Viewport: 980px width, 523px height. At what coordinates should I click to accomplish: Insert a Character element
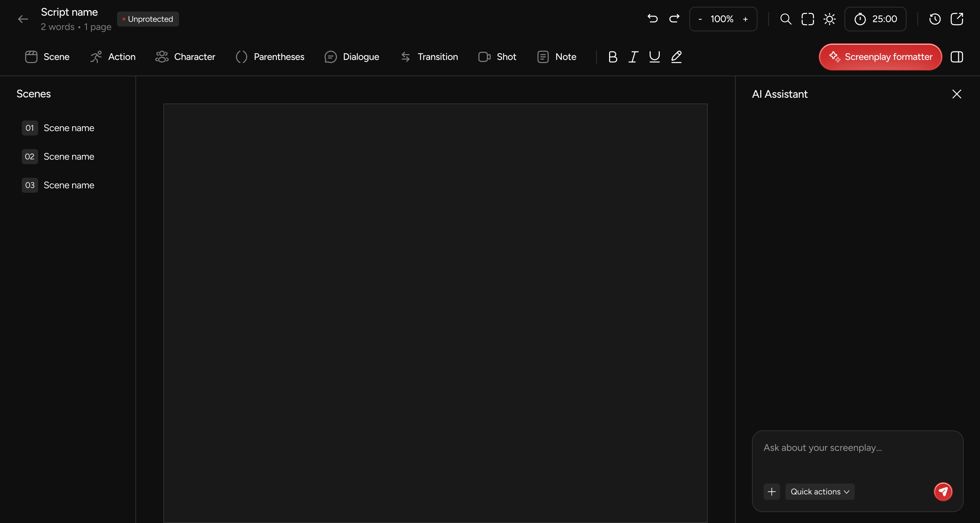[x=185, y=57]
